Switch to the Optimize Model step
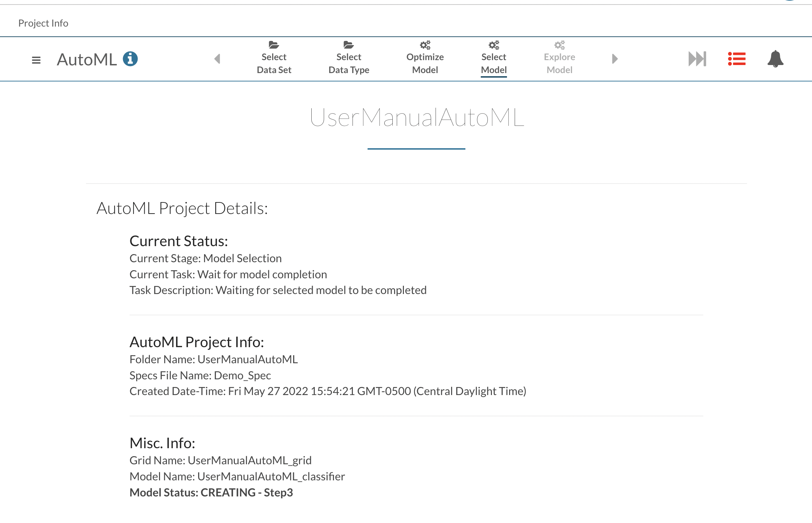The image size is (812, 523). click(425, 64)
